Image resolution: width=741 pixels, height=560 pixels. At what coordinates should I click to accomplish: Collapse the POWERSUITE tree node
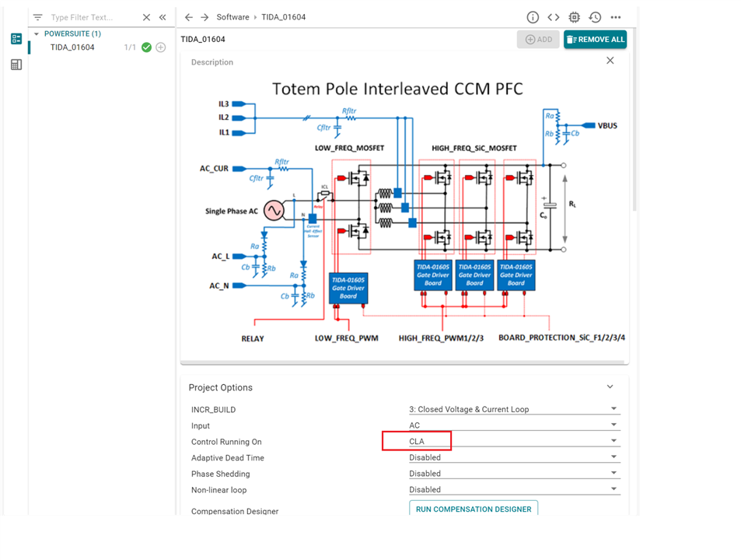coord(35,33)
